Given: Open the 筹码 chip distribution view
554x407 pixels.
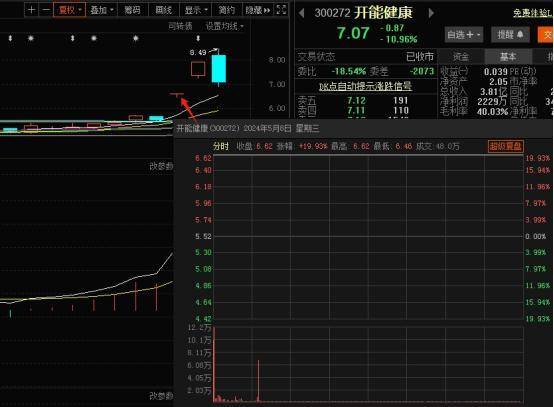Looking at the screenshot, I should click(132, 10).
